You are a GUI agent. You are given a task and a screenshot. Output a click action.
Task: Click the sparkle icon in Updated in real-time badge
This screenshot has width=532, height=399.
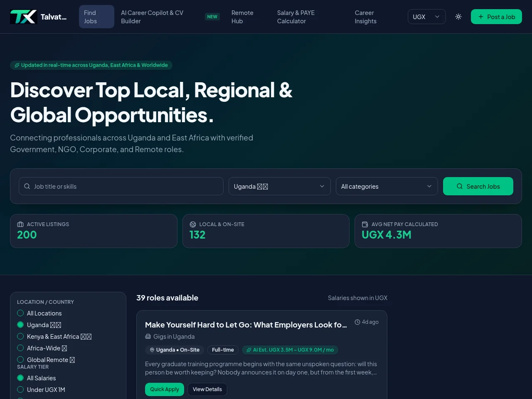pyautogui.click(x=17, y=65)
